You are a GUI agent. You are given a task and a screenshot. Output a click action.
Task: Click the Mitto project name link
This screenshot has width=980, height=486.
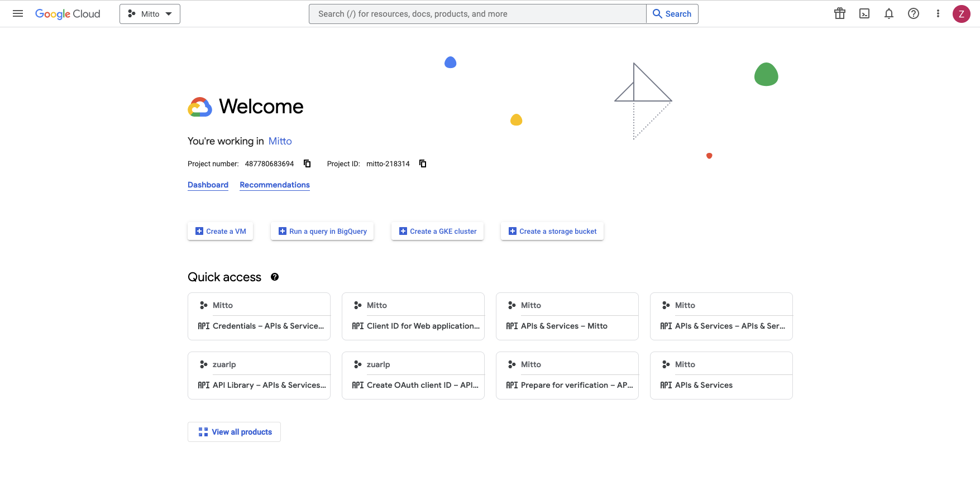[280, 141]
